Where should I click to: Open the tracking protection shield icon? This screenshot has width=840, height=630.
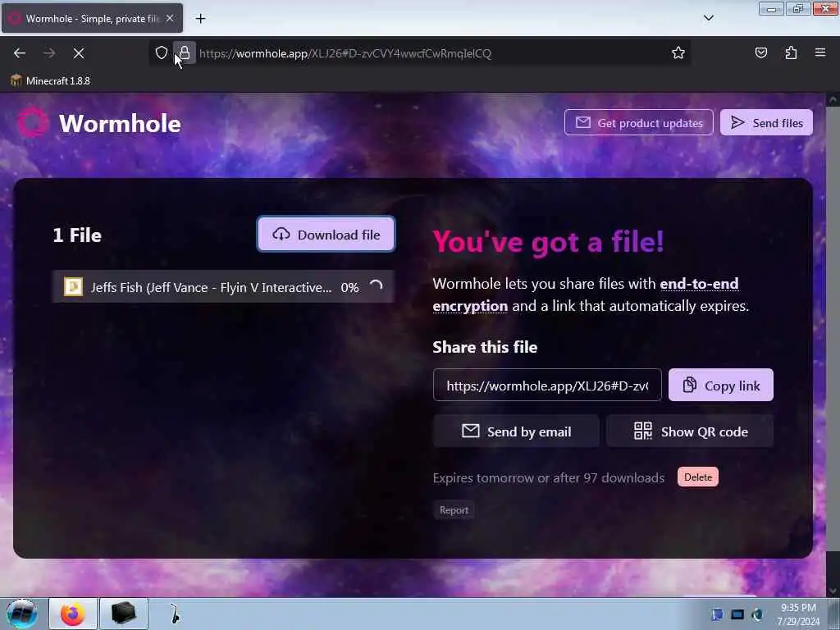pyautogui.click(x=162, y=52)
